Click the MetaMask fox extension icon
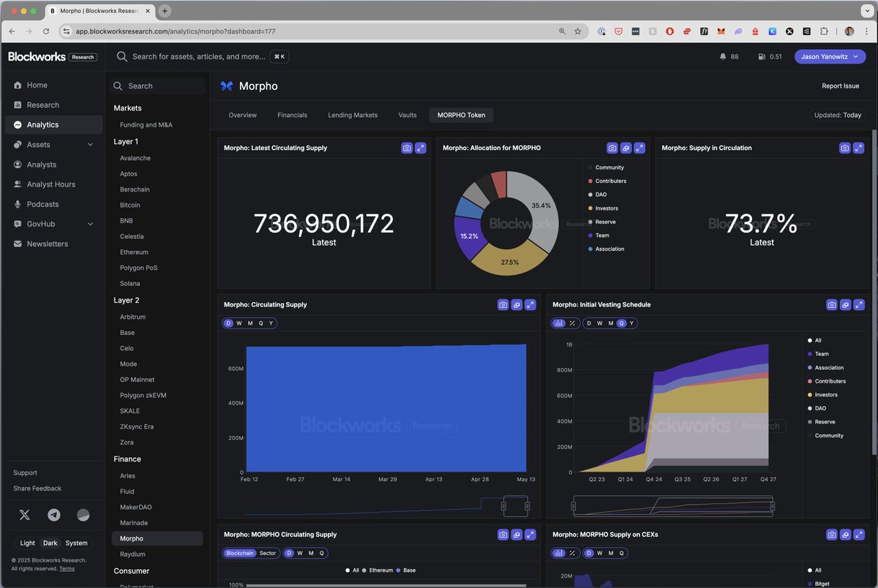878x588 pixels. [x=721, y=31]
